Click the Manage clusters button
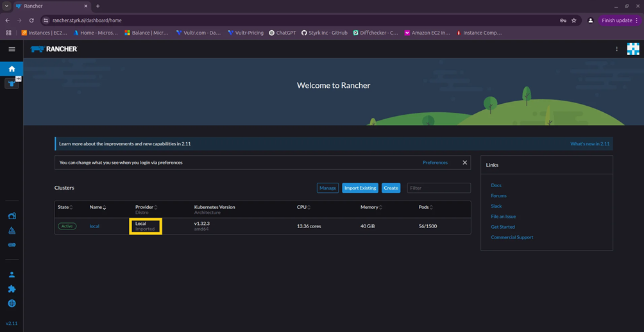644x332 pixels. 328,188
